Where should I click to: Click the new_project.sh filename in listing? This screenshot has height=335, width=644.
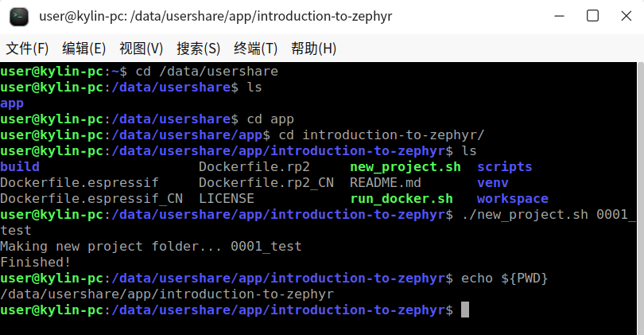click(405, 167)
